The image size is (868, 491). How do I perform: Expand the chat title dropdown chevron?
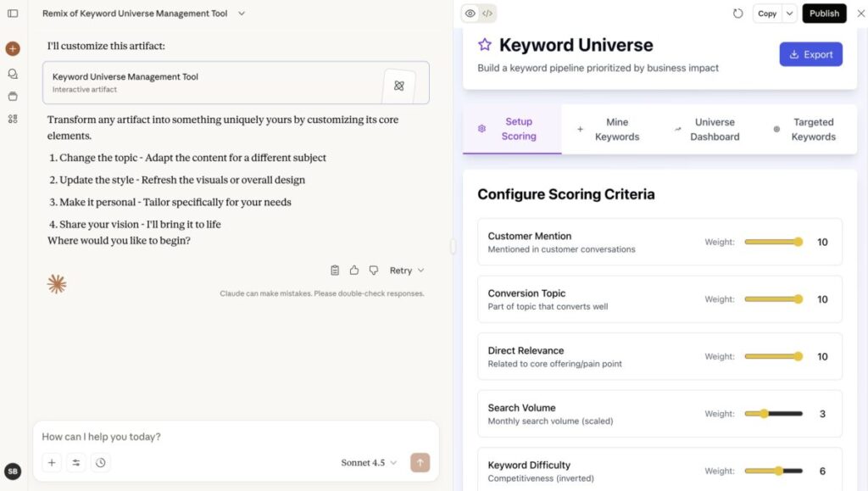click(242, 14)
